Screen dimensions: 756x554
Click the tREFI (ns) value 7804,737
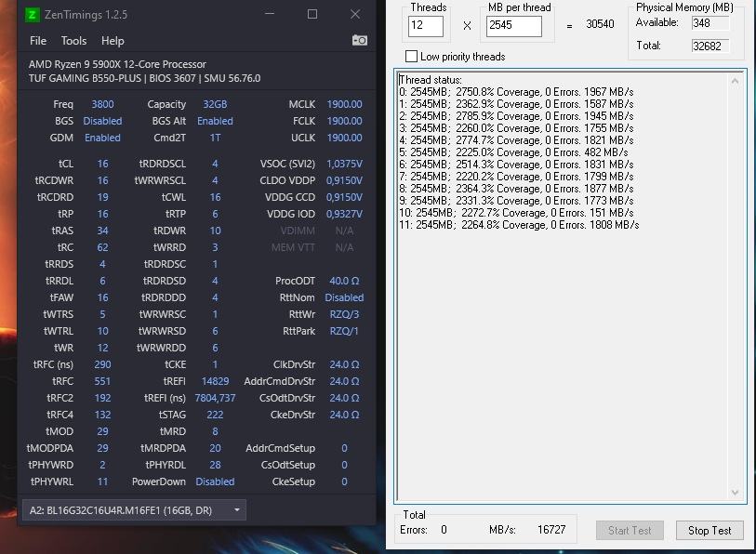(215, 398)
